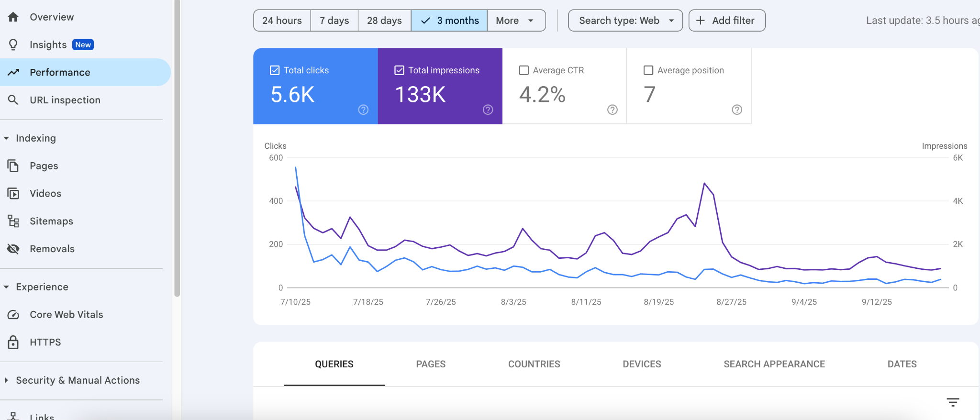Image resolution: width=980 pixels, height=420 pixels.
Task: Click the Core Web Vitals gauge icon
Action: pyautogui.click(x=13, y=315)
